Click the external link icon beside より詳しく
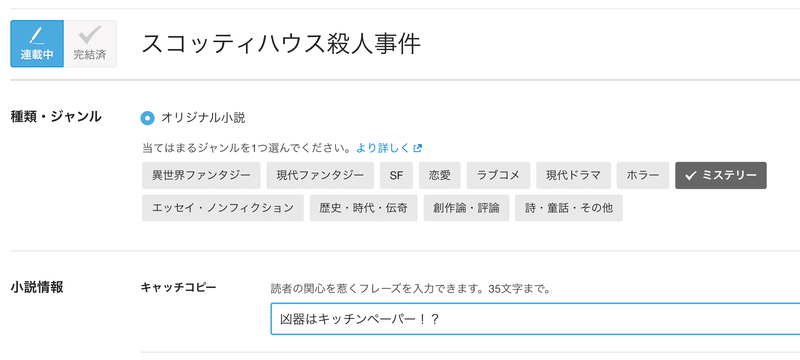This screenshot has height=360, width=800. point(417,148)
